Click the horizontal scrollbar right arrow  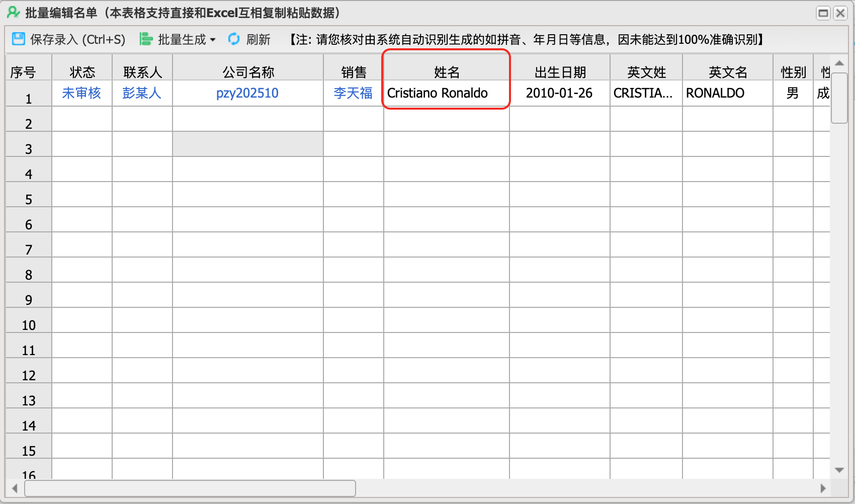click(823, 488)
